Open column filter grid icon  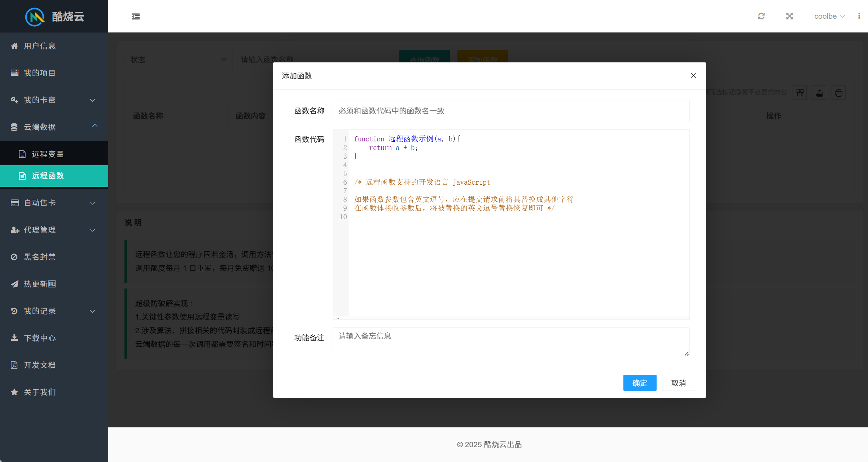coord(800,93)
